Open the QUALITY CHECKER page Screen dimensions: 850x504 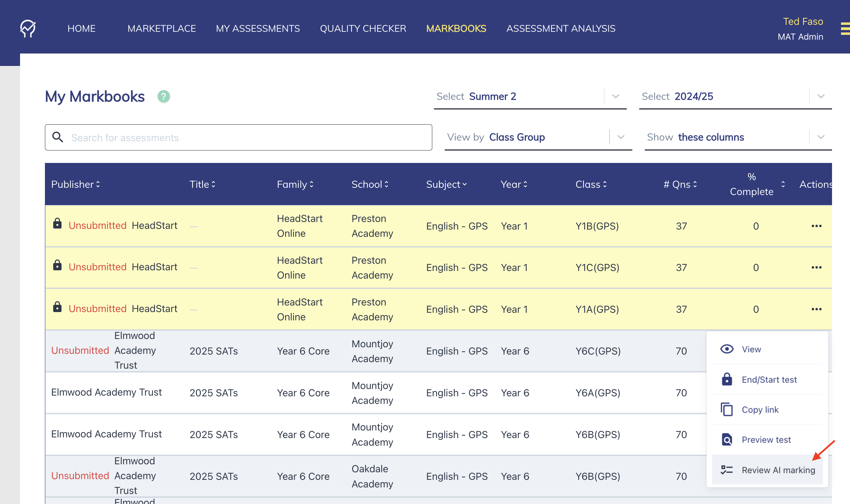(363, 28)
